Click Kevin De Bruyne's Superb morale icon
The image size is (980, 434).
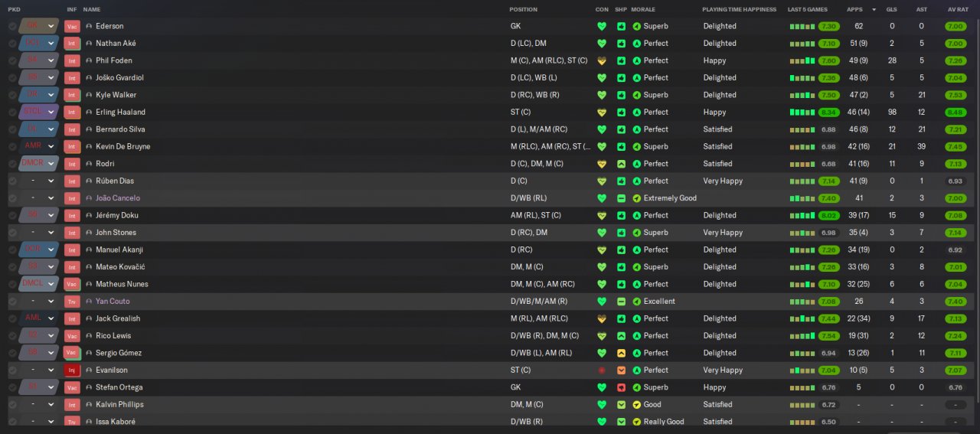[637, 147]
